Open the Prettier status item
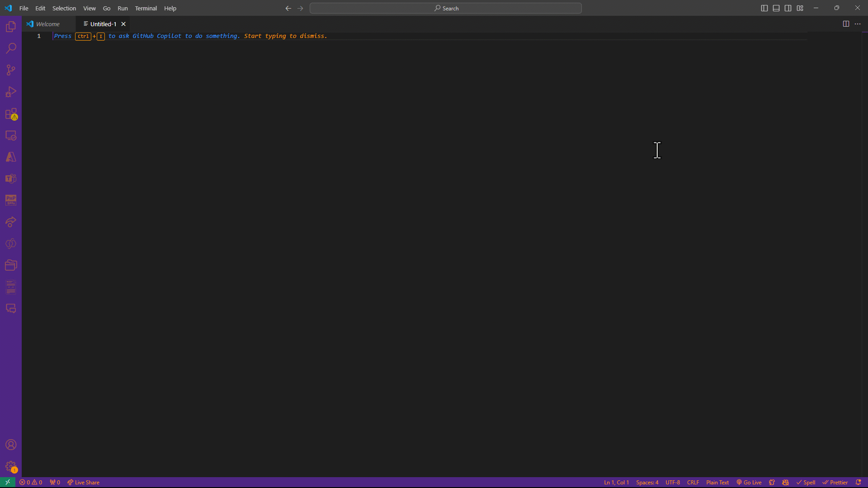Screen dimensions: 868x488 tap(835, 482)
